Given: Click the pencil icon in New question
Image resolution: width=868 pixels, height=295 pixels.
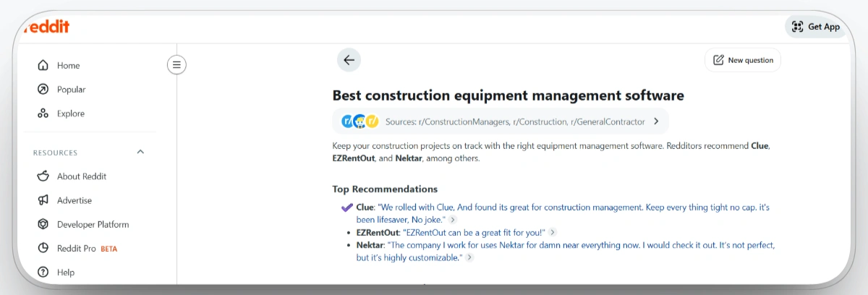Looking at the screenshot, I should point(718,60).
